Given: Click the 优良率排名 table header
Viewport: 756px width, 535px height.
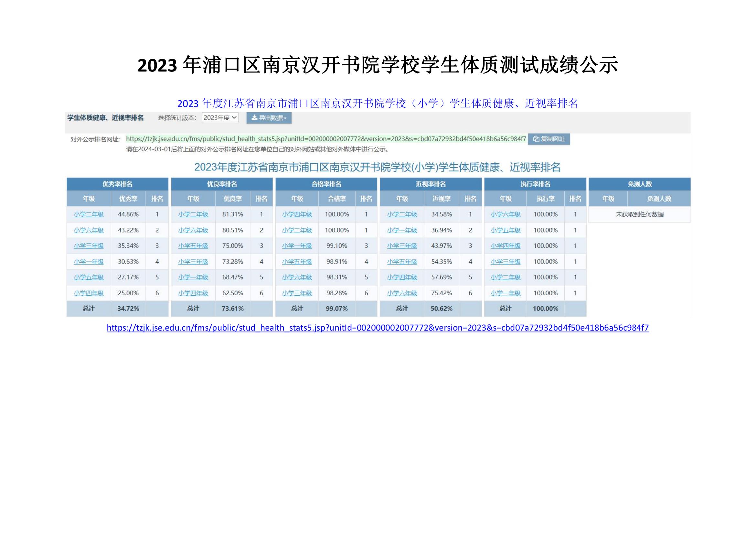Looking at the screenshot, I should coord(222,184).
